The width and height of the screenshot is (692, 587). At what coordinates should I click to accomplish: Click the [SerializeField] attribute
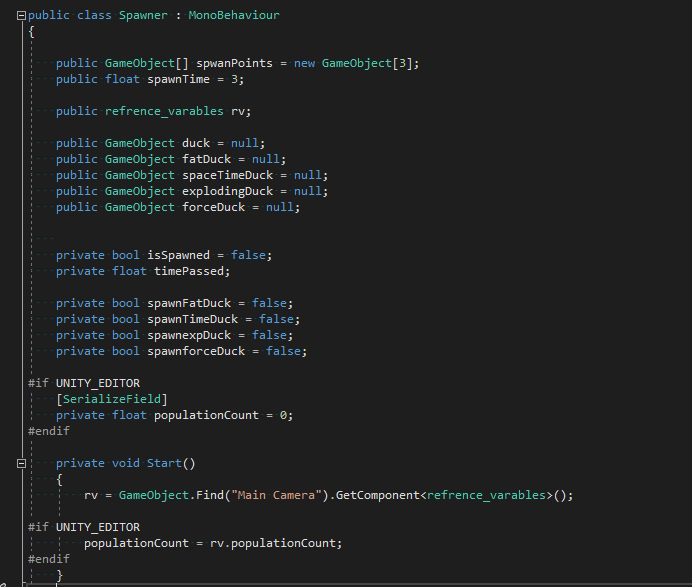[x=102, y=399]
